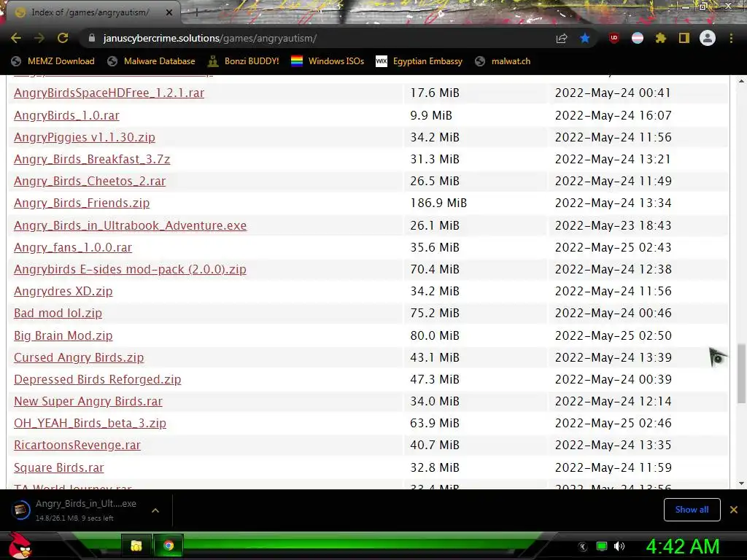Download AngryPiggies v1.1.30.zip
The image size is (747, 560).
(x=85, y=138)
